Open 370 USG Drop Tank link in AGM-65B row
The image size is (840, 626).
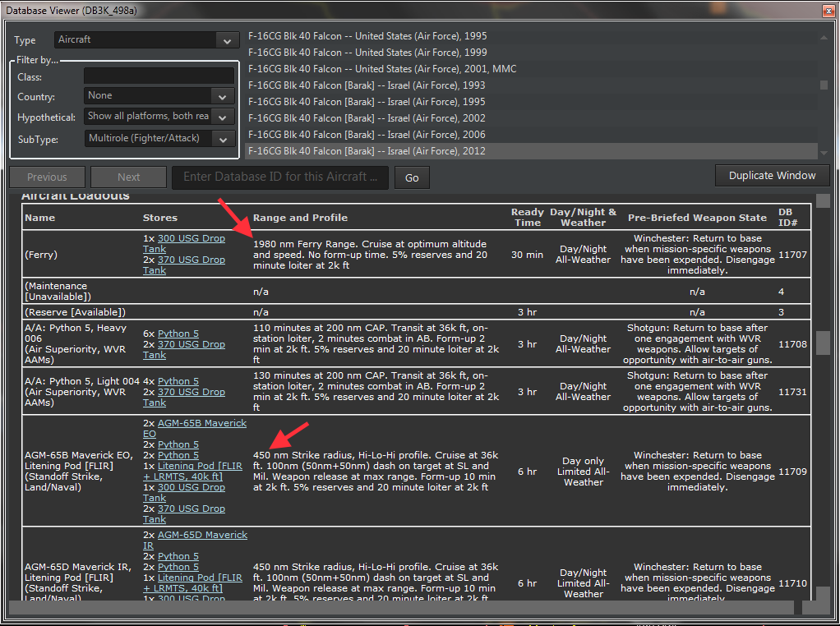click(x=184, y=514)
